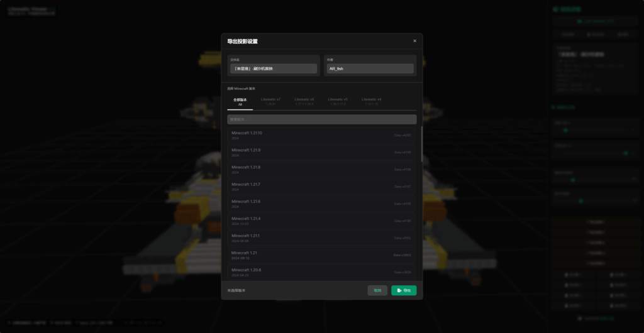Click the green 导出 export button
This screenshot has width=644, height=333.
point(404,290)
